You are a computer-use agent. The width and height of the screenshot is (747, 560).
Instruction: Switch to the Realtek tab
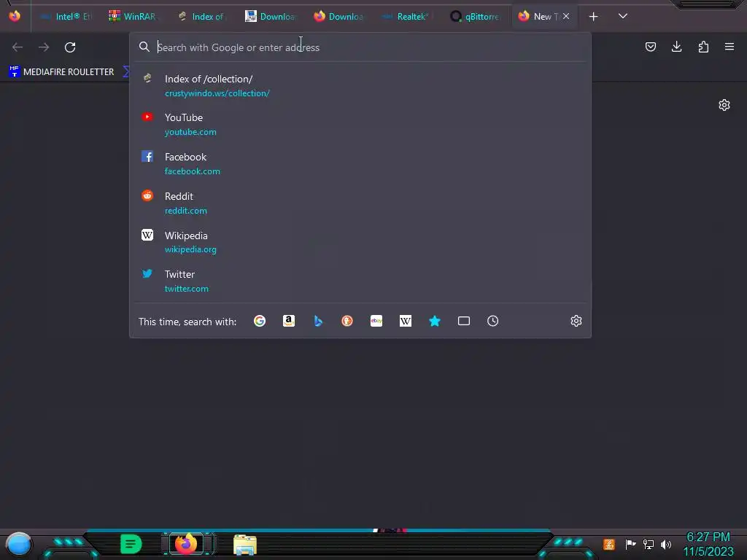(406, 16)
